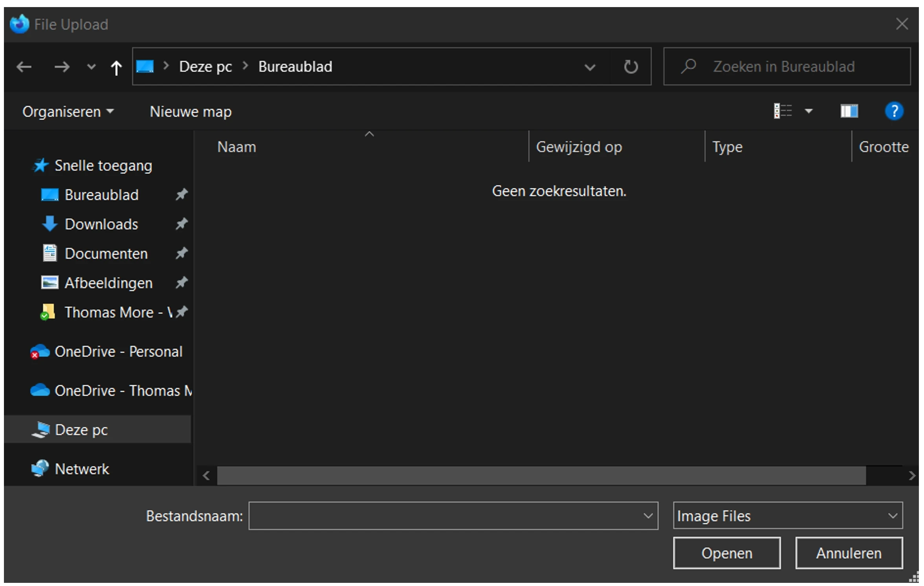The width and height of the screenshot is (924, 586).
Task: Select Deze pc in the breadcrumb path
Action: pos(205,66)
